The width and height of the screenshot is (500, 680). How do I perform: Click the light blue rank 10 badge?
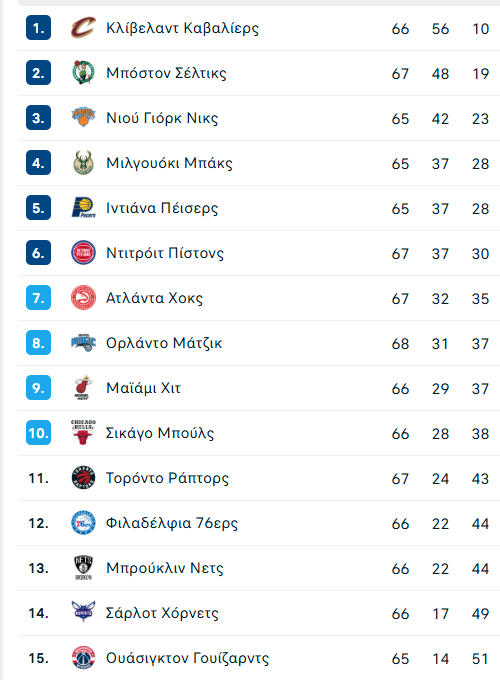[x=39, y=432]
